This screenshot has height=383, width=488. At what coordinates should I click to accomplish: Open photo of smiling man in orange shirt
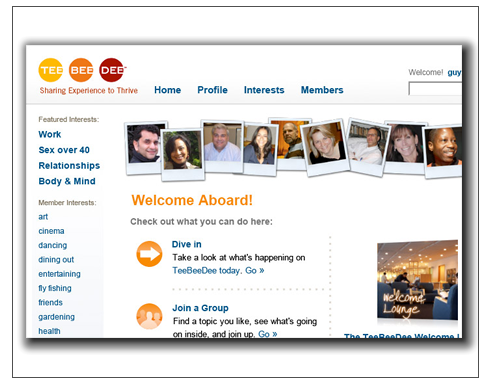point(443,151)
